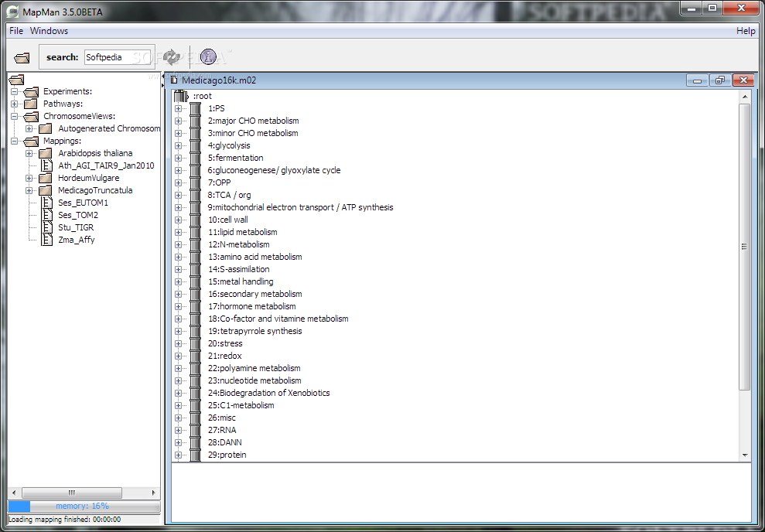Click the Ath_AGI_TAIR9_Jan2010 document icon
765x532 pixels.
[47, 165]
